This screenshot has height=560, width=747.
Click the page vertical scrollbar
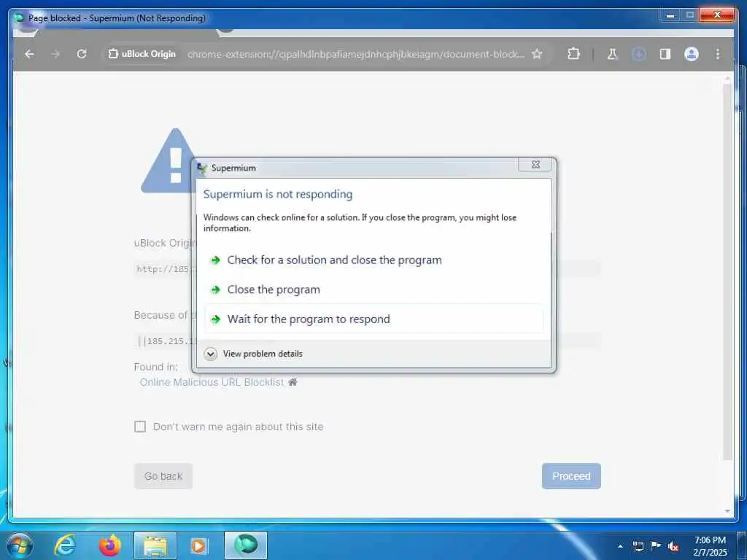[x=727, y=271]
